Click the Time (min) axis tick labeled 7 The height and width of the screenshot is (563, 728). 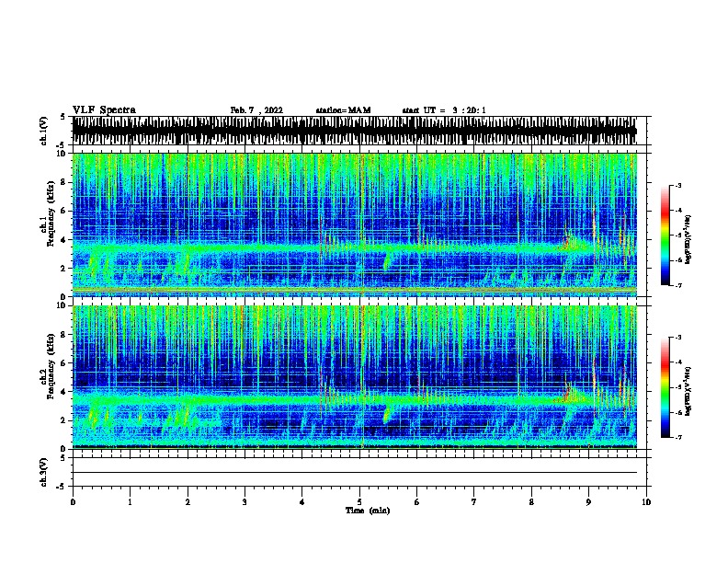[x=474, y=502]
